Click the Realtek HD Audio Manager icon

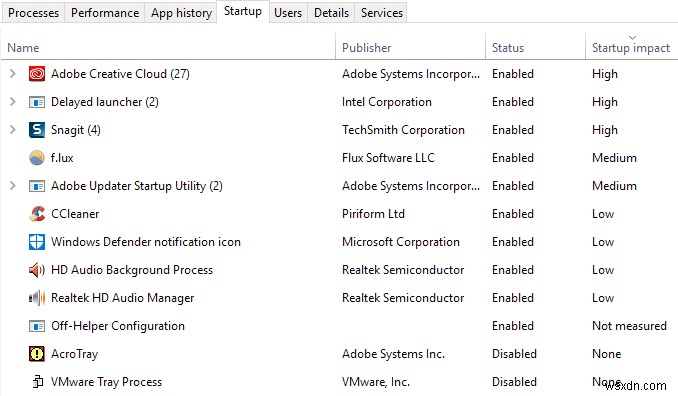(37, 298)
